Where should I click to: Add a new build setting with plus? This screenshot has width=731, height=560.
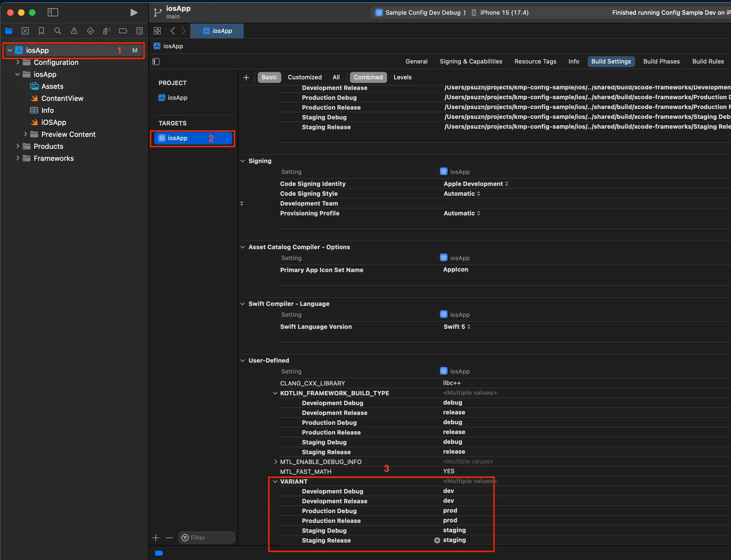pyautogui.click(x=246, y=78)
